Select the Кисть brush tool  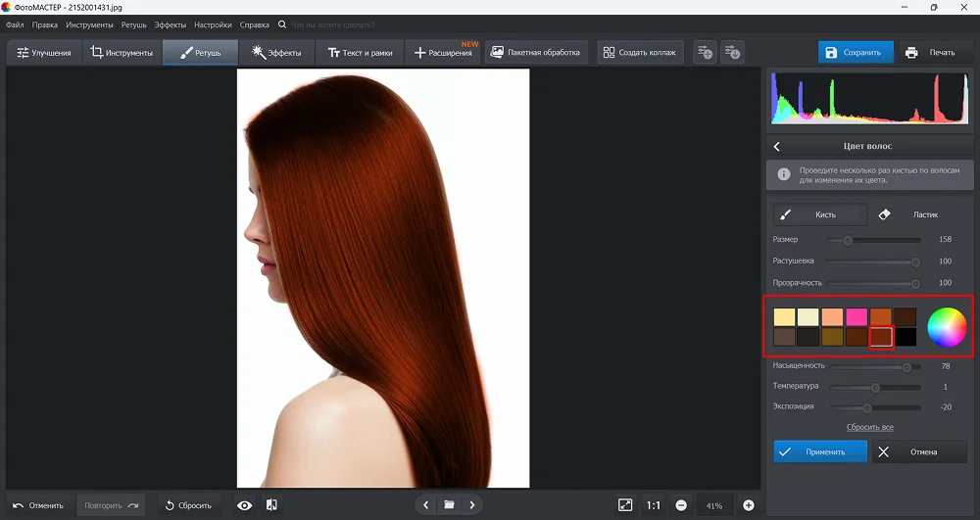pos(820,214)
